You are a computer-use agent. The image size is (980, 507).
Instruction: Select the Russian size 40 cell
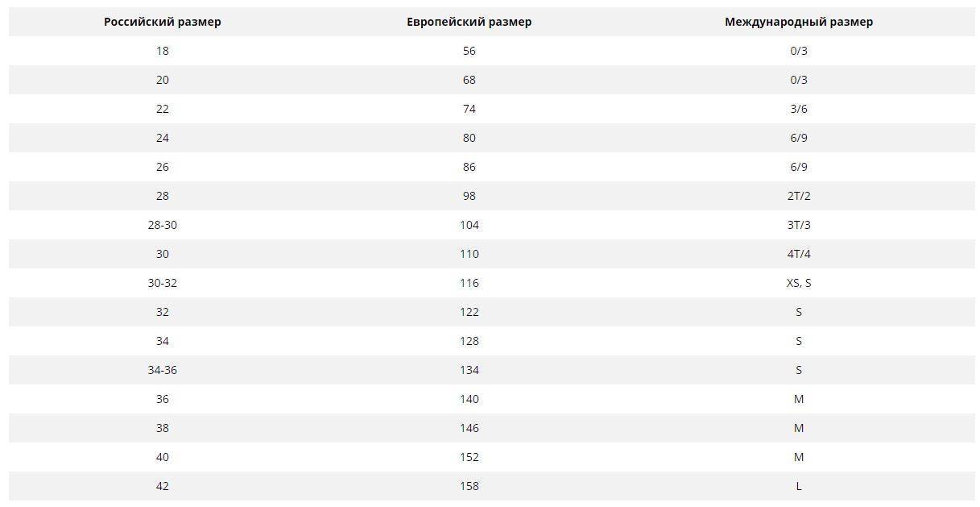[x=162, y=457]
